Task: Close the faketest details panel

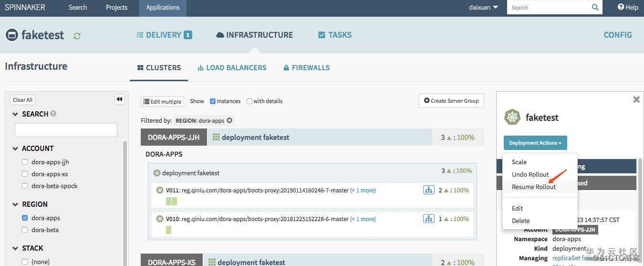Action: click(636, 99)
